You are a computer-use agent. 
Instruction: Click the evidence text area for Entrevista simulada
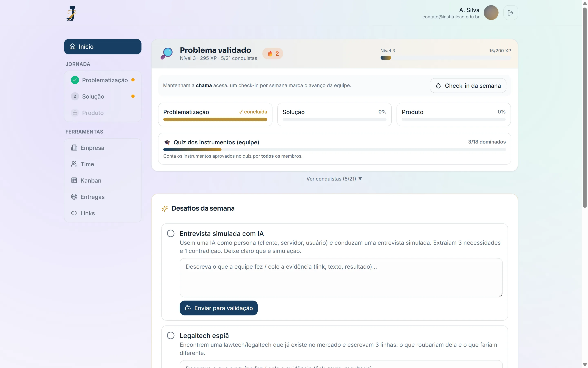click(341, 278)
